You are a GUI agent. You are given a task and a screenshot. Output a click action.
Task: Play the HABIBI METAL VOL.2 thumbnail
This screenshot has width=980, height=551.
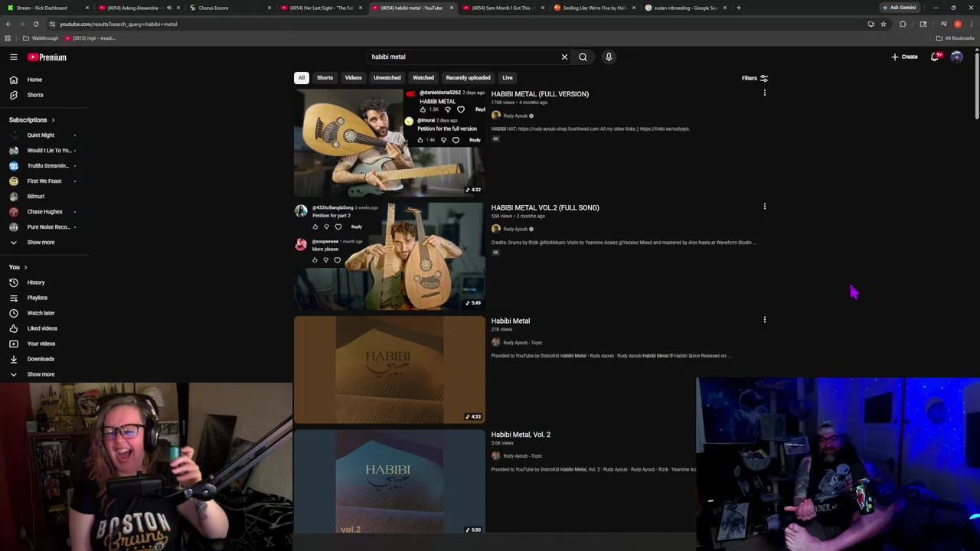pos(389,256)
